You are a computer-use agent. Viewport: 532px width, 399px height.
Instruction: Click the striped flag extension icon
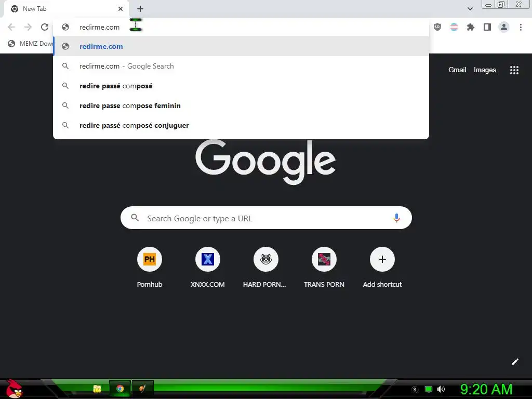pyautogui.click(x=454, y=27)
